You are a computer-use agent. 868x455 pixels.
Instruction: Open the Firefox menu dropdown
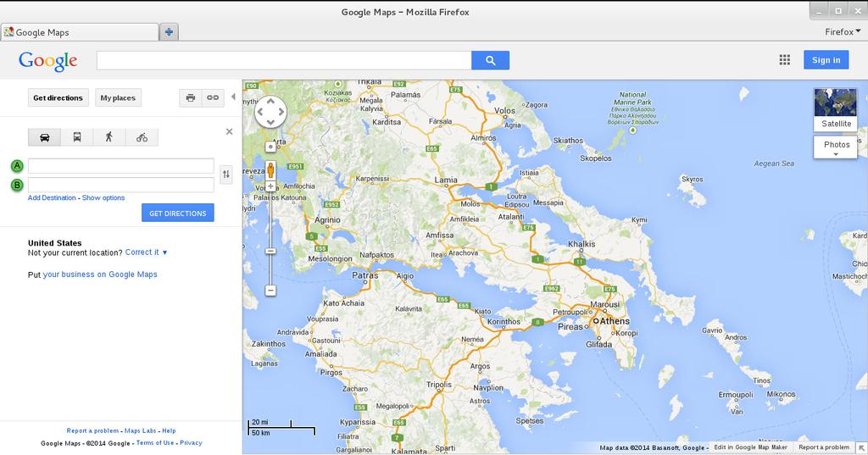(842, 32)
